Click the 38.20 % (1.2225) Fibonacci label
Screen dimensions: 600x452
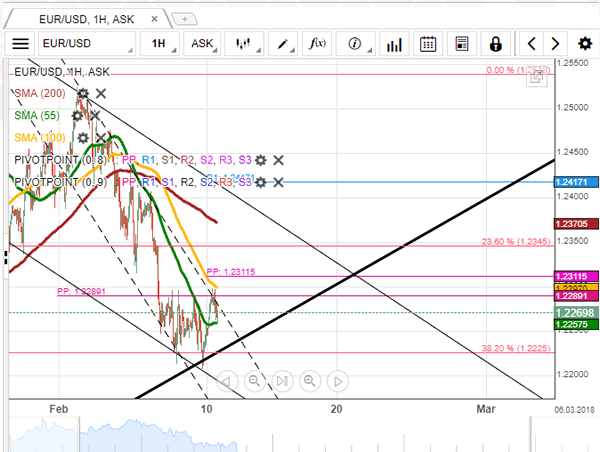[516, 348]
